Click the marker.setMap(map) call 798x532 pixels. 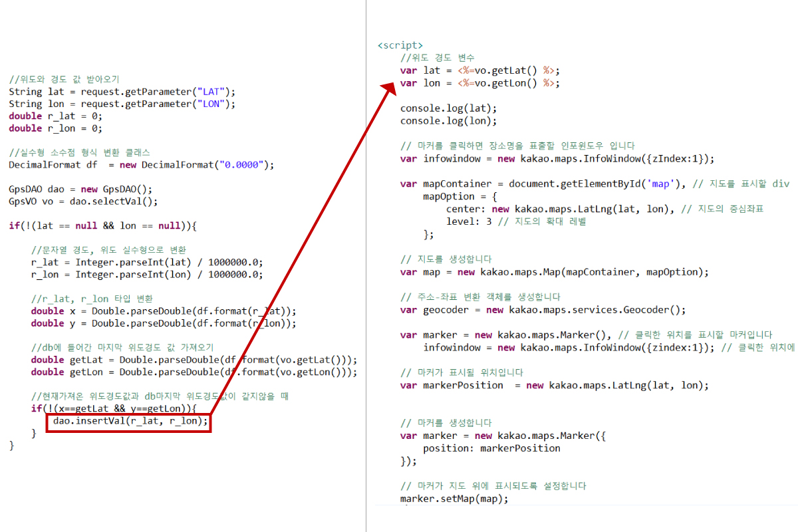pos(452,498)
